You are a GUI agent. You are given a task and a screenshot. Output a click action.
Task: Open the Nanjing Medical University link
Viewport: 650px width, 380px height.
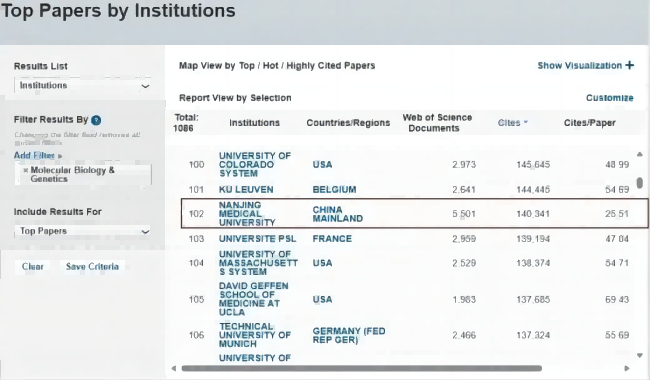247,214
